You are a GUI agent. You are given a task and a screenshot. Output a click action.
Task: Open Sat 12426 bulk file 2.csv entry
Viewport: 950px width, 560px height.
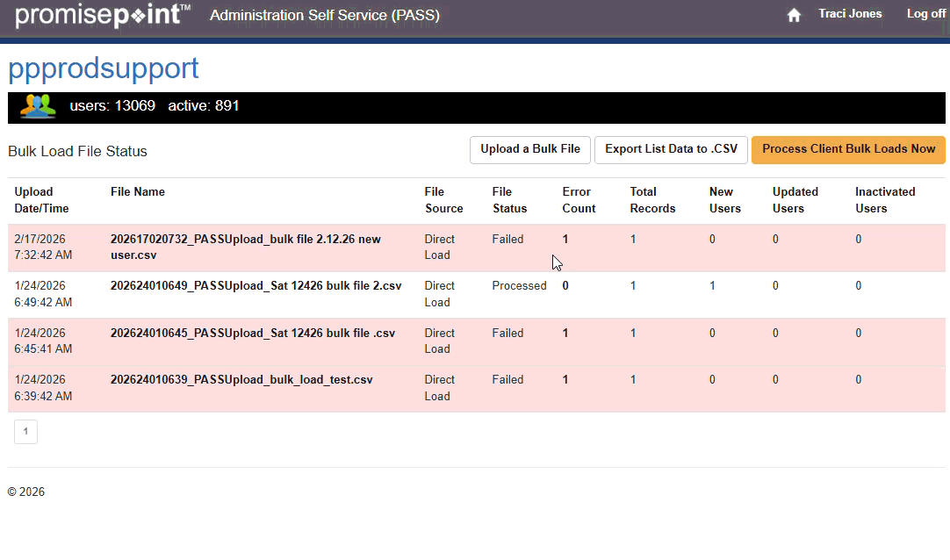click(x=255, y=285)
